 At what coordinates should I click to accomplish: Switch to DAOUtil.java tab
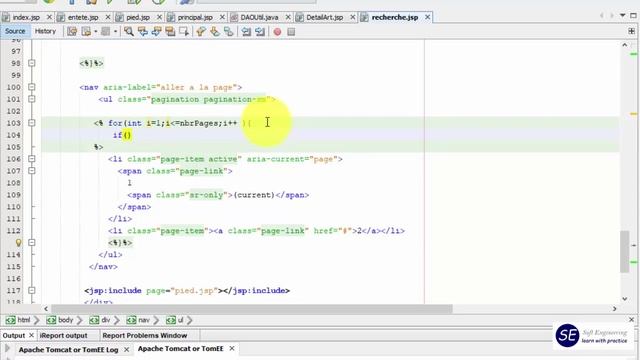pos(259,17)
